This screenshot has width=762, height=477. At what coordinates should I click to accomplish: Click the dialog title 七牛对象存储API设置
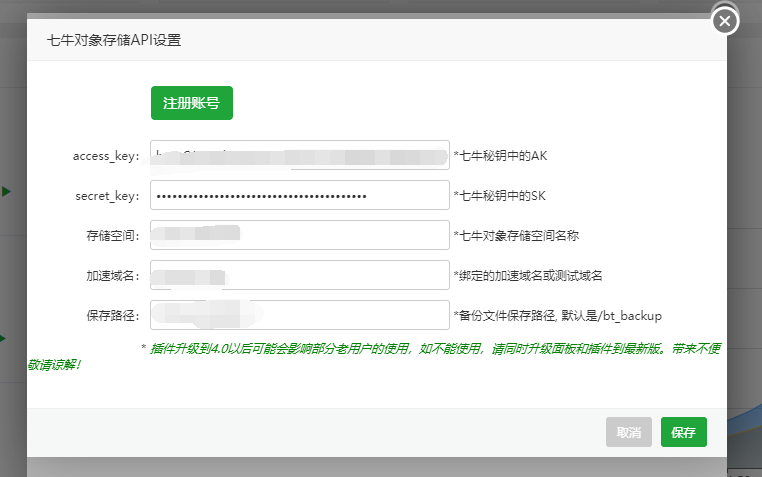[114, 41]
